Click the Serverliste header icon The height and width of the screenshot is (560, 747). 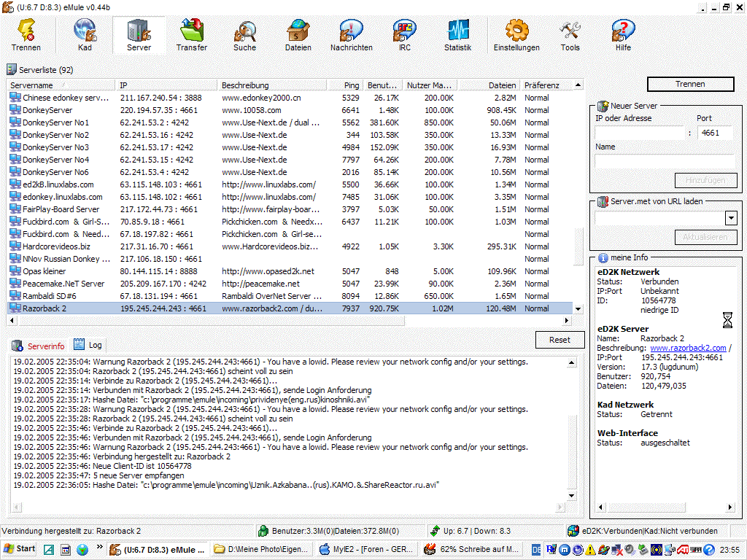click(12, 69)
